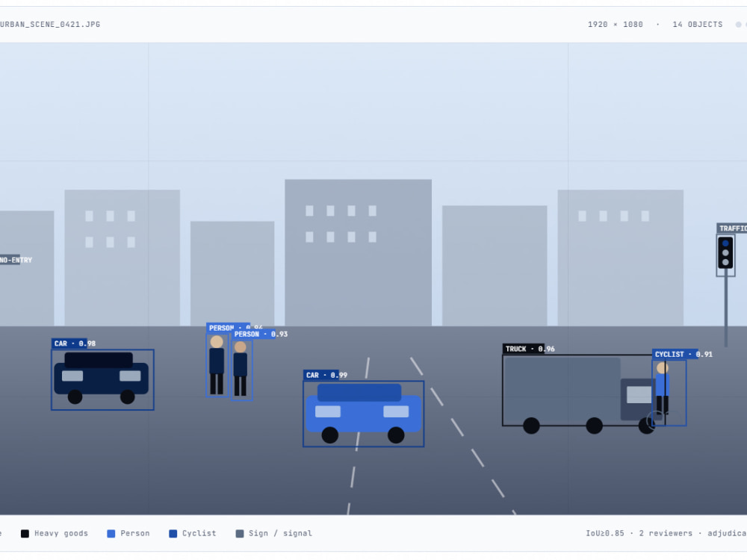Click the URBAN_SCENE_0421.JPG file name
Image resolution: width=747 pixels, height=560 pixels.
pos(50,25)
